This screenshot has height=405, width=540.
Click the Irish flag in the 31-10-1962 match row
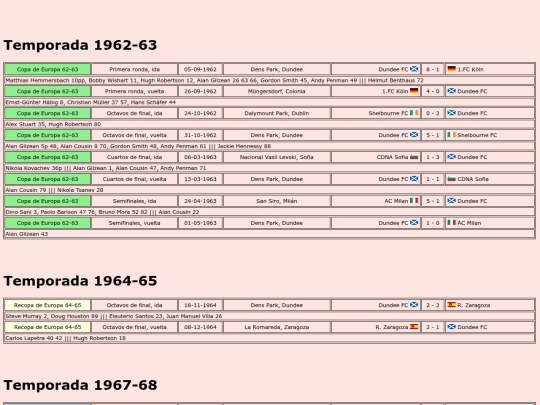[451, 135]
